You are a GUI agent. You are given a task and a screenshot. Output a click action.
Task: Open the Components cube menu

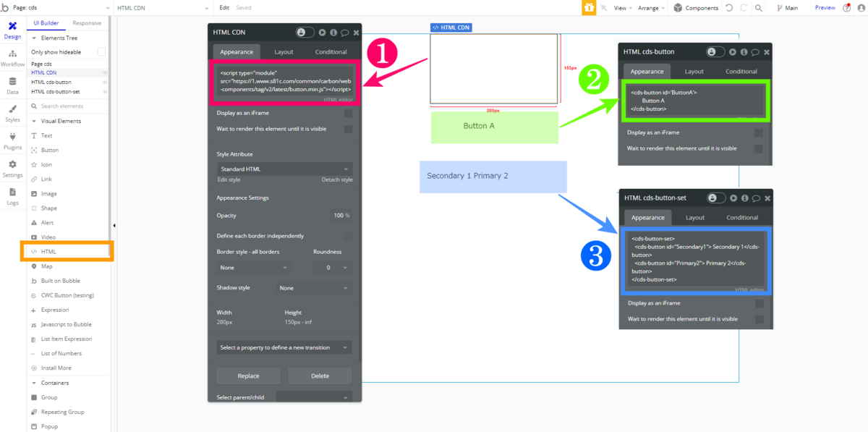coord(696,7)
